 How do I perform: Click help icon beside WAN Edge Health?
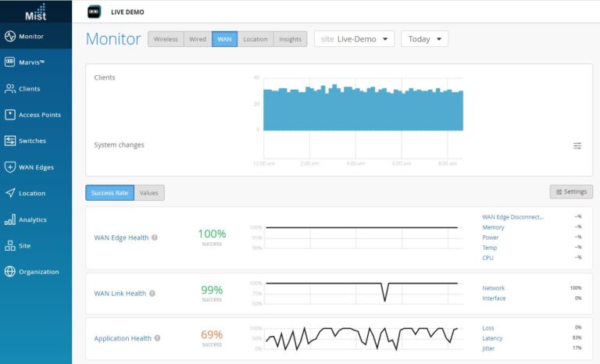pyautogui.click(x=154, y=237)
